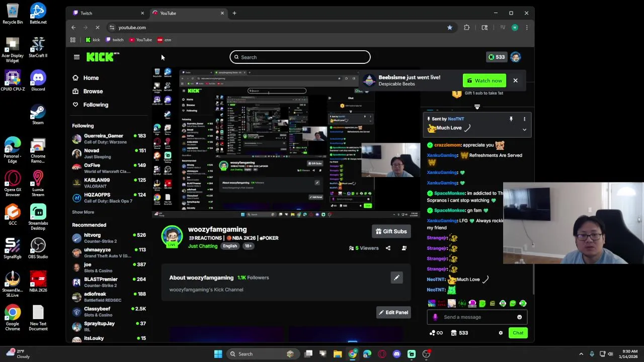The height and width of the screenshot is (362, 644).
Task: Show hidden system tray icons
Action: [581, 354]
